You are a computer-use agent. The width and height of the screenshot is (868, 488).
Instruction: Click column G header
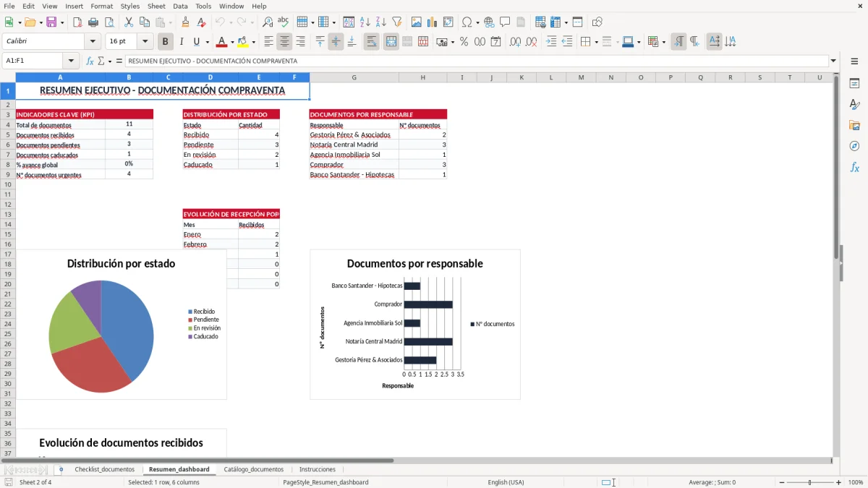coord(354,77)
